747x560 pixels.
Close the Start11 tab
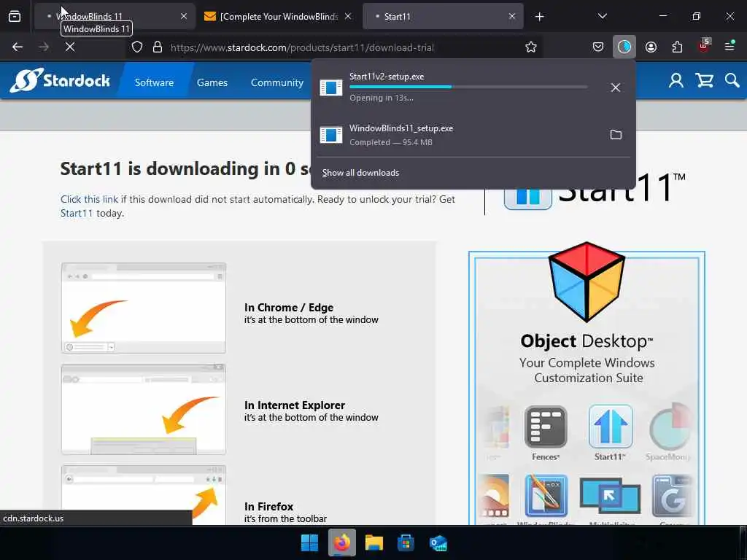(x=512, y=16)
